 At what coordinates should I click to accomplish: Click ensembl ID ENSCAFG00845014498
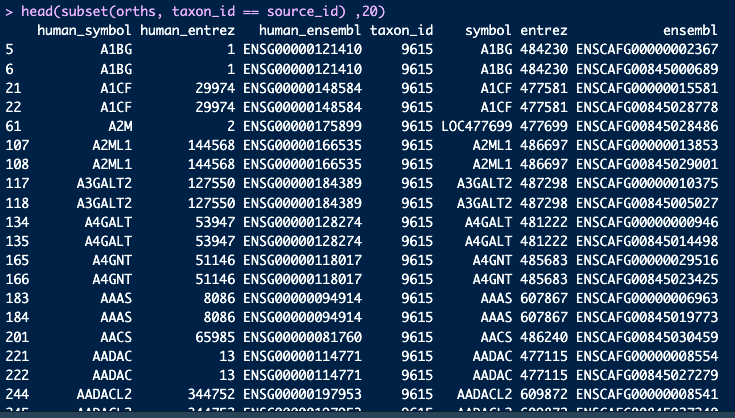pos(647,241)
